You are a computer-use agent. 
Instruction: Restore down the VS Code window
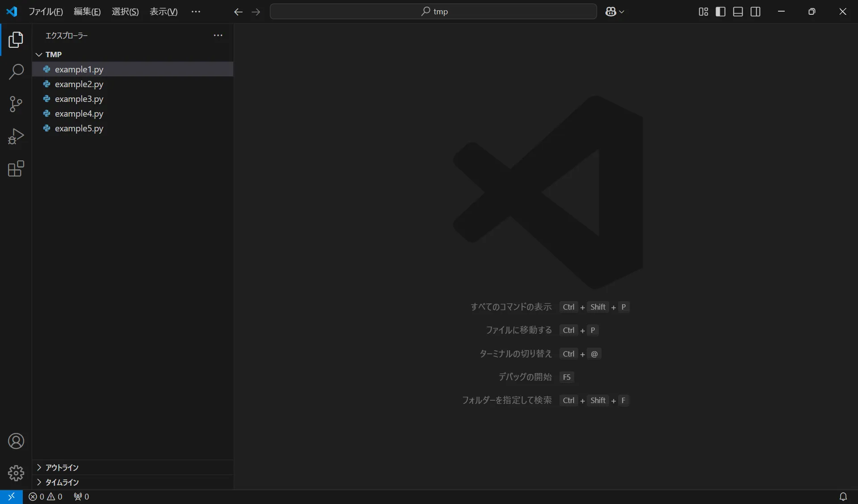(812, 12)
